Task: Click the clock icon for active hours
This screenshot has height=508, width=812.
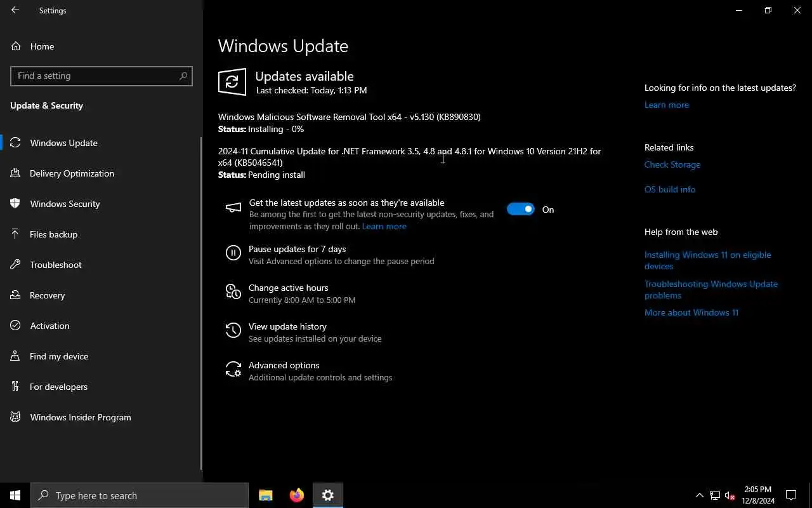Action: pyautogui.click(x=233, y=291)
